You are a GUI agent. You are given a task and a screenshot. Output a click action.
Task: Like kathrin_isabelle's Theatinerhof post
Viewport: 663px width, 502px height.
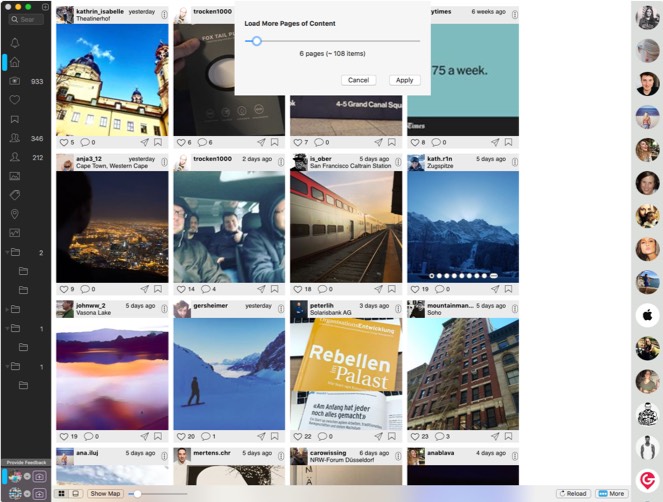[x=64, y=143]
